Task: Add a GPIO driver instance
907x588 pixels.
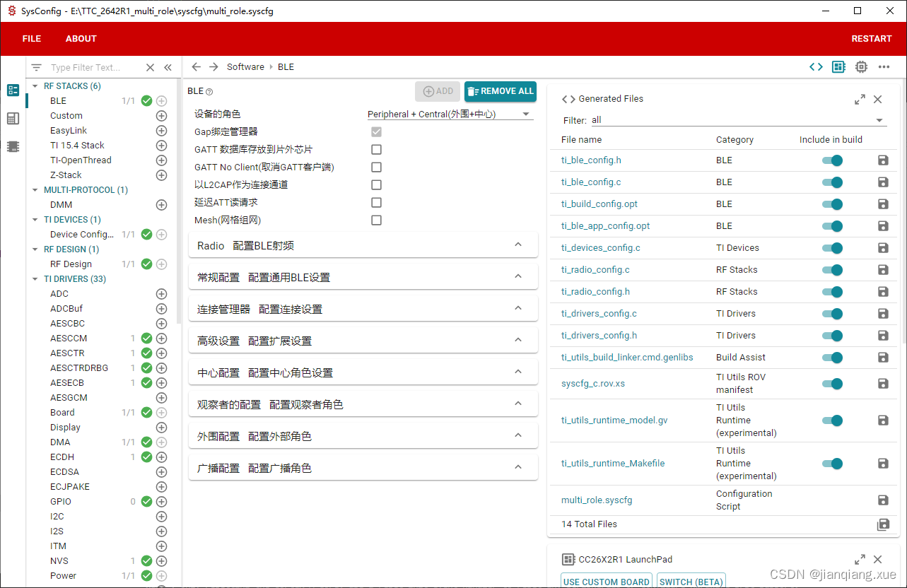Action: (161, 502)
